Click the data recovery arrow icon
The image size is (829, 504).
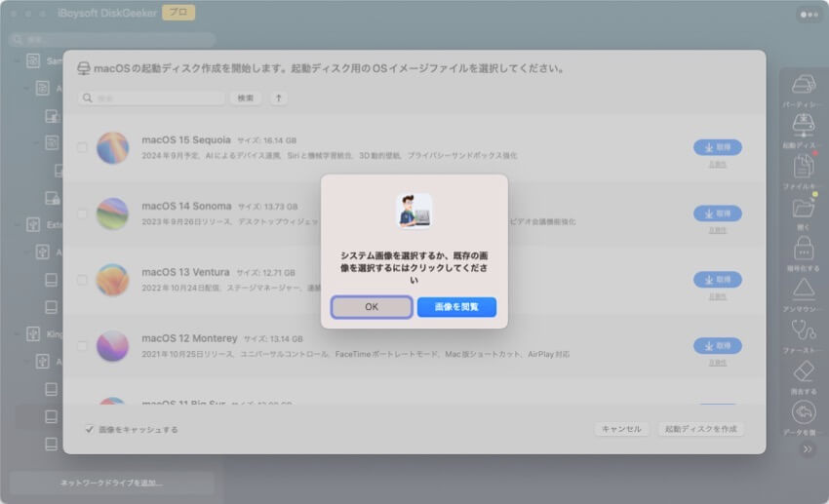tap(804, 412)
